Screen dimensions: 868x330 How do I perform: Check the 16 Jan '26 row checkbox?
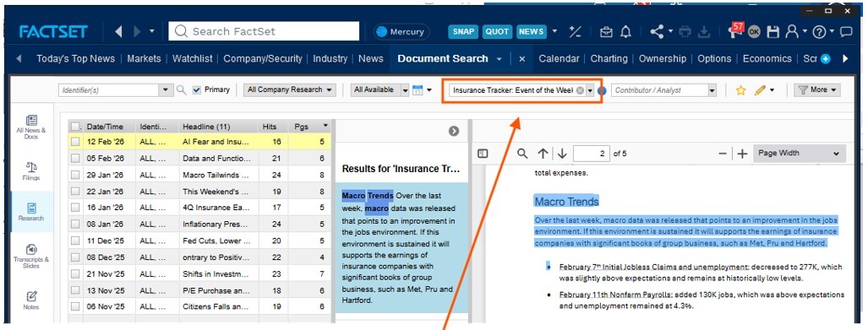point(75,208)
